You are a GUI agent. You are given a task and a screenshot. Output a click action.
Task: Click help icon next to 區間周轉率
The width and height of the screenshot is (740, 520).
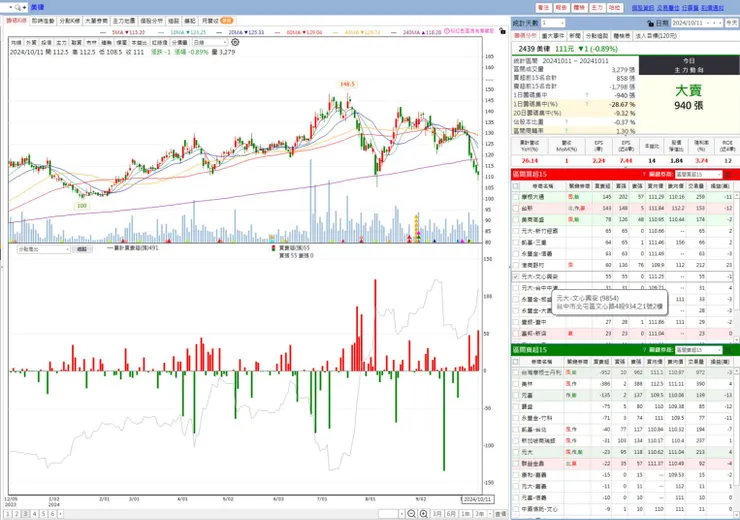pyautogui.click(x=566, y=131)
